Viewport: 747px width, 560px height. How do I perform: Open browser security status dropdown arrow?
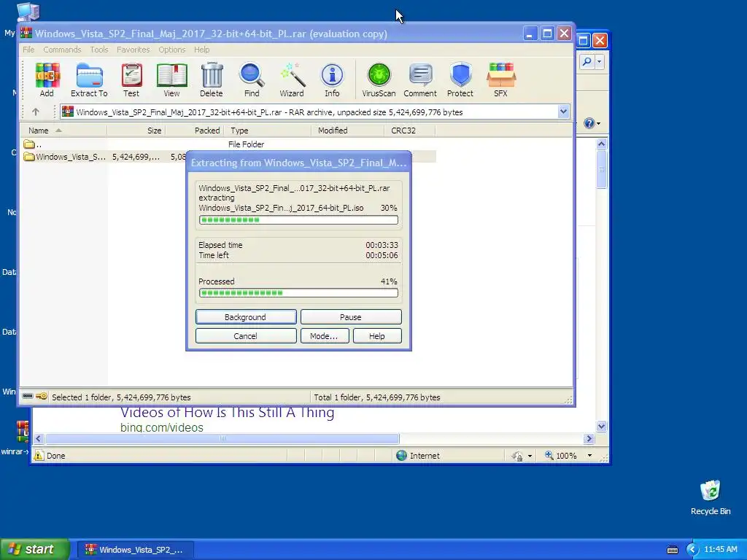point(530,456)
